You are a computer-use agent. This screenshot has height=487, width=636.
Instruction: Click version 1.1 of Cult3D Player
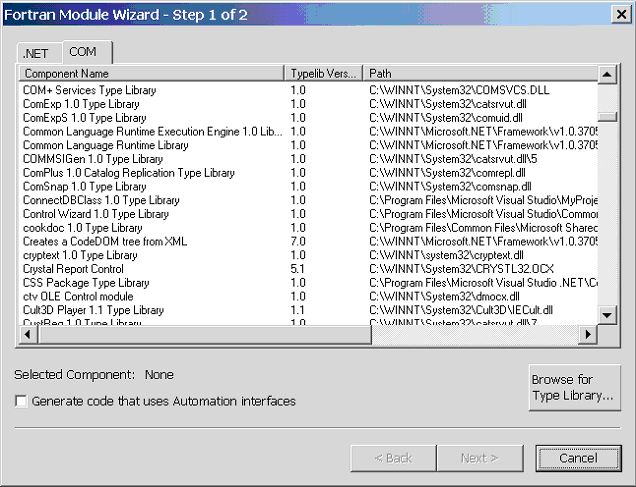click(297, 311)
